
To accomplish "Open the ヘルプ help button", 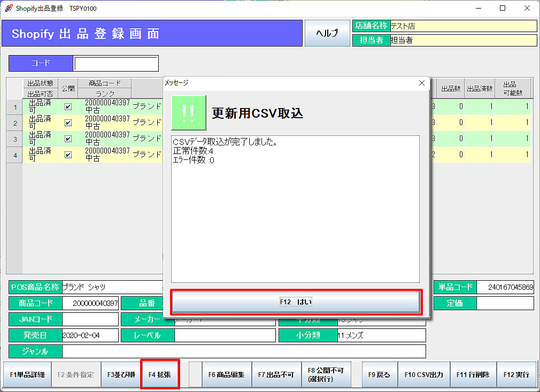I will (327, 33).
